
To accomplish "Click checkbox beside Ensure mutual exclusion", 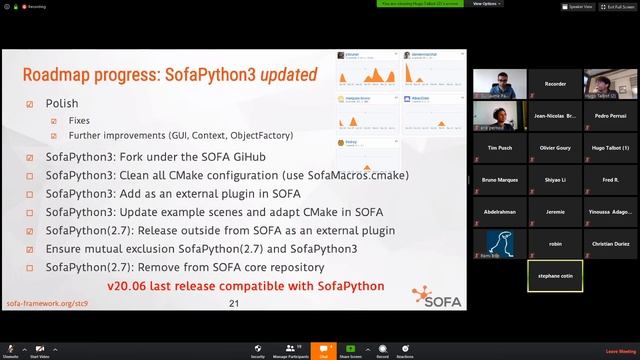I will (x=29, y=250).
